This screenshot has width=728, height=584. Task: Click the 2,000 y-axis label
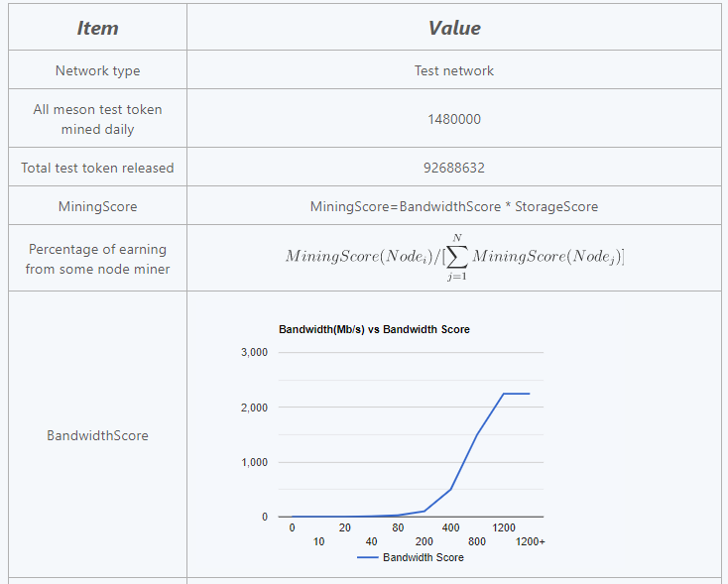click(255, 408)
